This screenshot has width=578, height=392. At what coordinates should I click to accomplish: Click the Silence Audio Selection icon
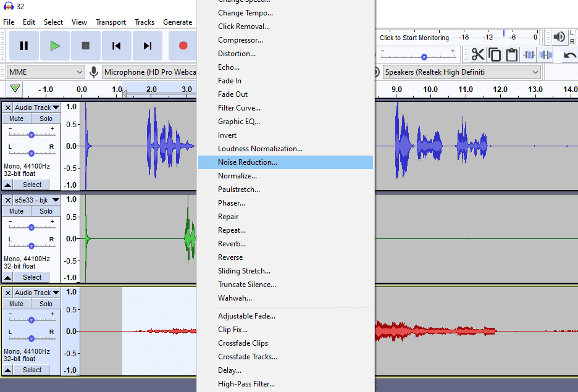[546, 54]
